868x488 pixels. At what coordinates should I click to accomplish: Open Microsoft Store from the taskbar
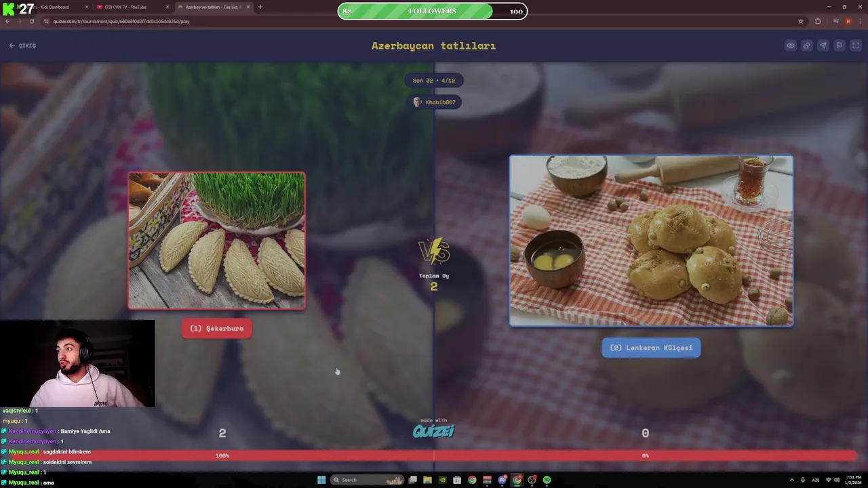(x=457, y=480)
